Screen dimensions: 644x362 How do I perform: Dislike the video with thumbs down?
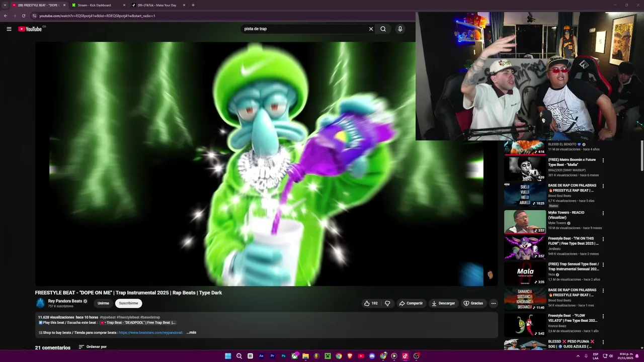387,303
